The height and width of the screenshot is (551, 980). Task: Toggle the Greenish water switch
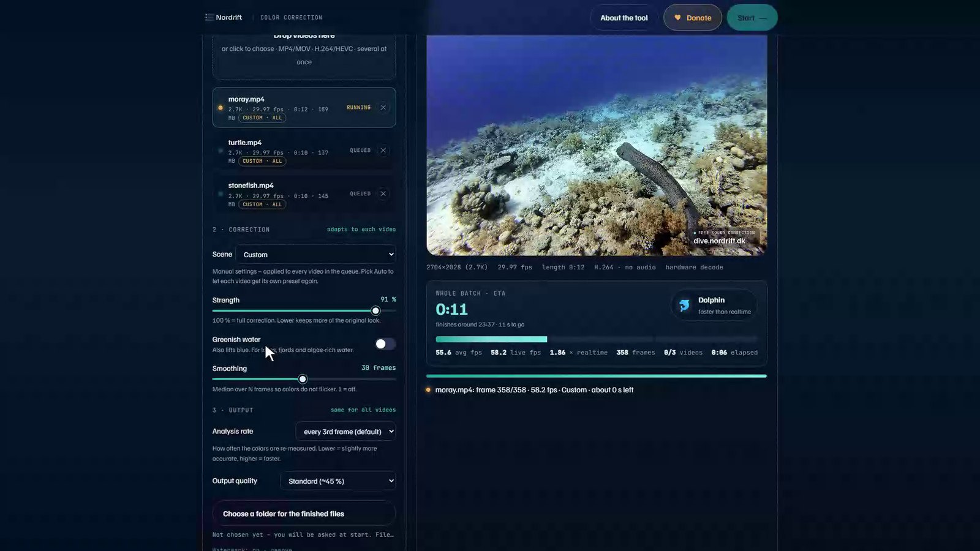385,344
